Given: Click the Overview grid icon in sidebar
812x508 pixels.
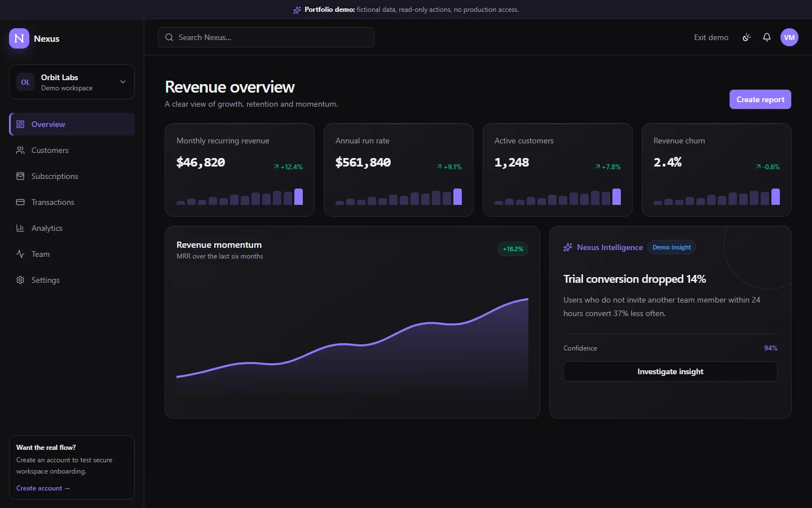Looking at the screenshot, I should (x=20, y=124).
